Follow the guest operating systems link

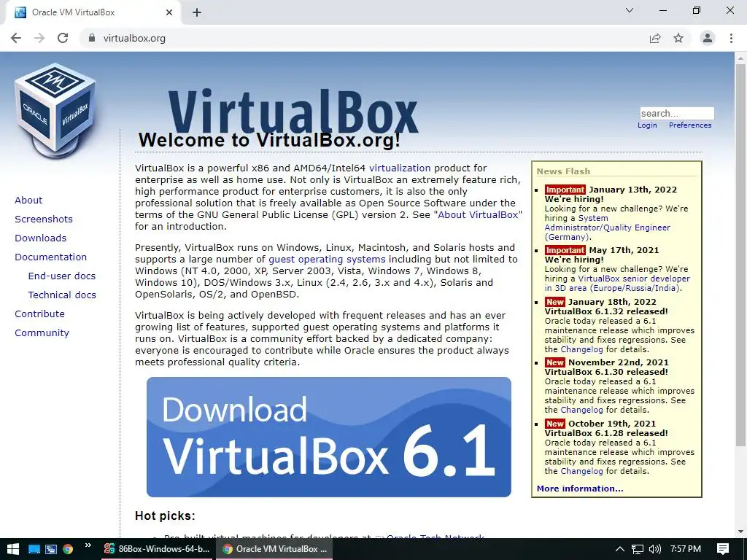[x=327, y=260]
